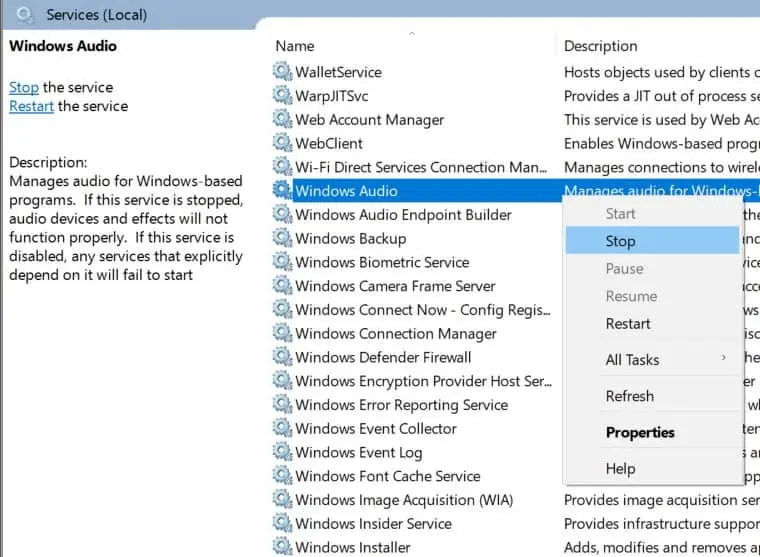Select Windows Connect Now - Config Regis... name text
Image resolution: width=760 pixels, height=557 pixels.
[x=423, y=310]
